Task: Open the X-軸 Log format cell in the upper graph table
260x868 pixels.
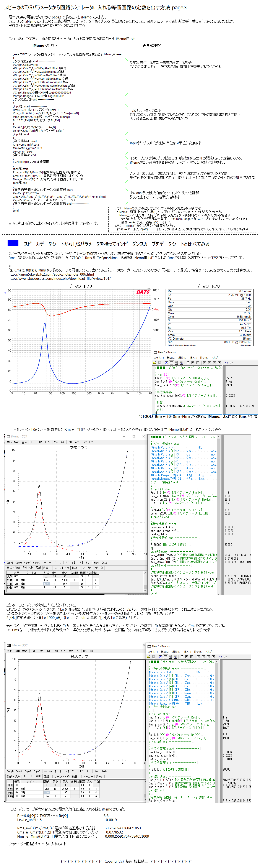Action: [x=46, y=580]
